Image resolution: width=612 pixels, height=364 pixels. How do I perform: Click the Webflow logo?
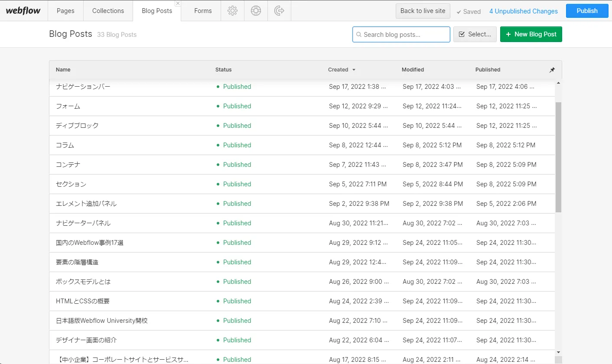tap(23, 11)
